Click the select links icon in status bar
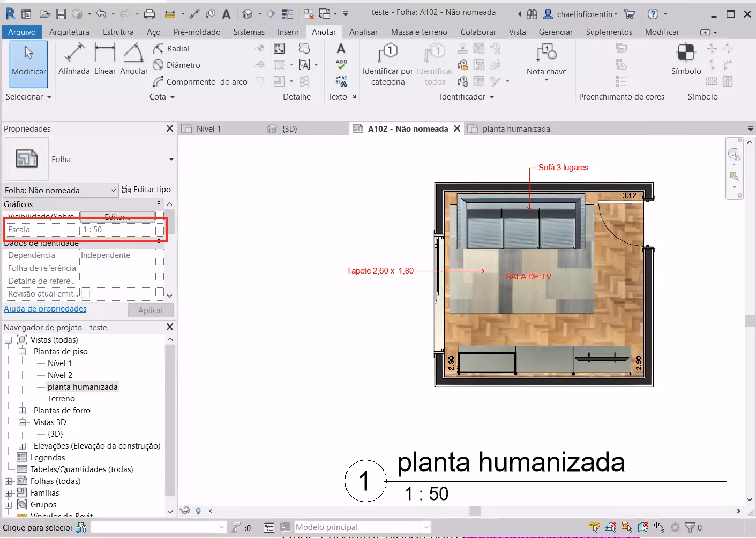 tap(595, 527)
